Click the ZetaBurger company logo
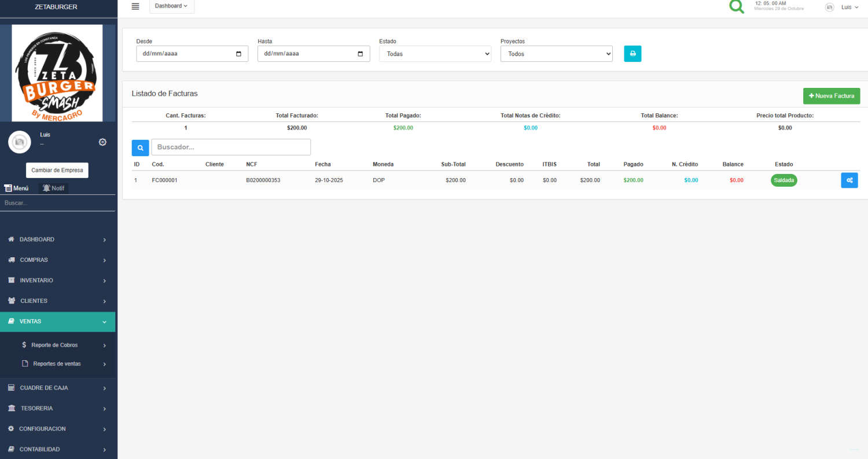Image resolution: width=868 pixels, height=459 pixels. pos(57,73)
